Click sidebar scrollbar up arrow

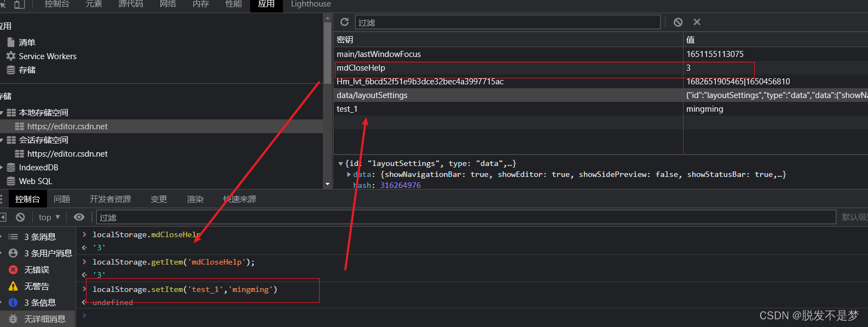pyautogui.click(x=327, y=18)
